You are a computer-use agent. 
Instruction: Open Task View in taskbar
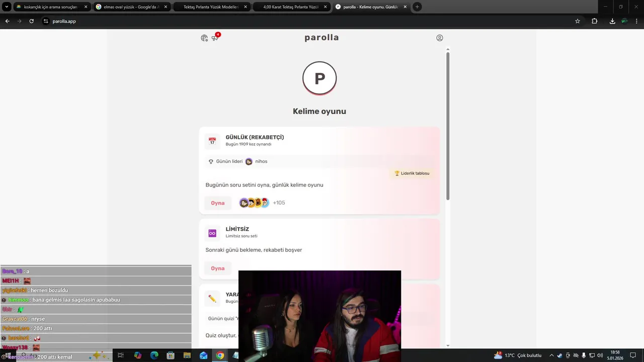tap(121, 355)
